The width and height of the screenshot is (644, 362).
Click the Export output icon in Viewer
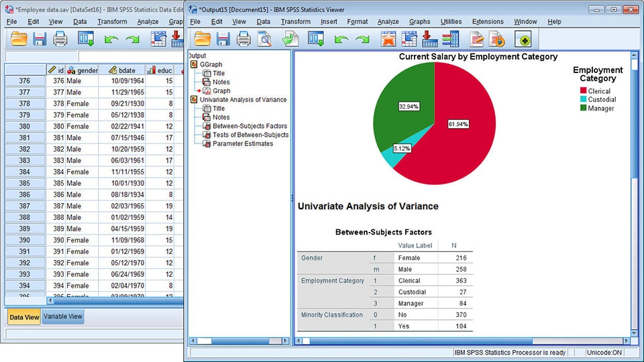pos(290,40)
